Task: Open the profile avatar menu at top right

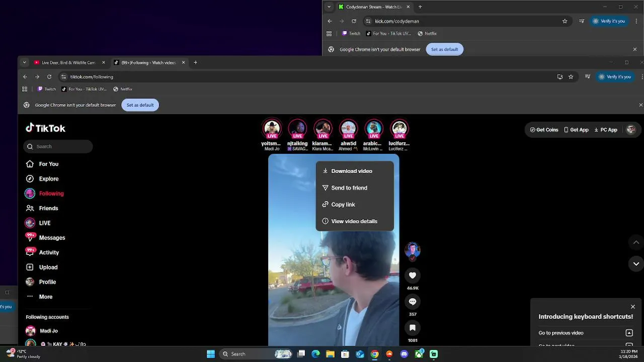Action: [x=631, y=130]
